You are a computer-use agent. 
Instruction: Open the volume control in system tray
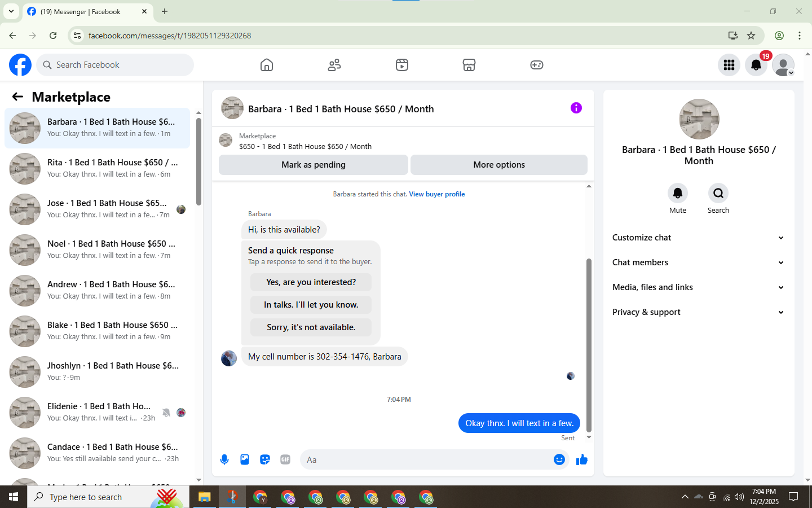coord(739,497)
